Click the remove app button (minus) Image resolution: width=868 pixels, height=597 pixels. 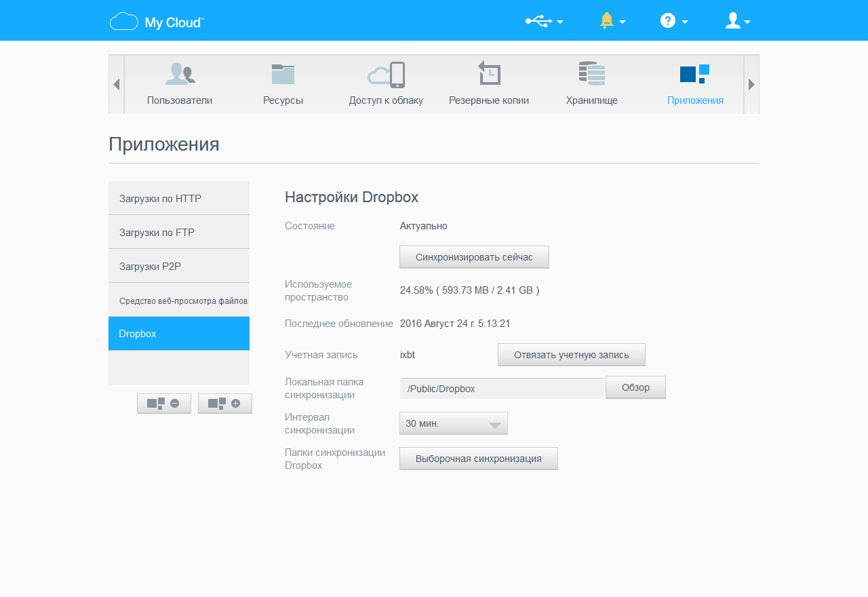(x=164, y=403)
